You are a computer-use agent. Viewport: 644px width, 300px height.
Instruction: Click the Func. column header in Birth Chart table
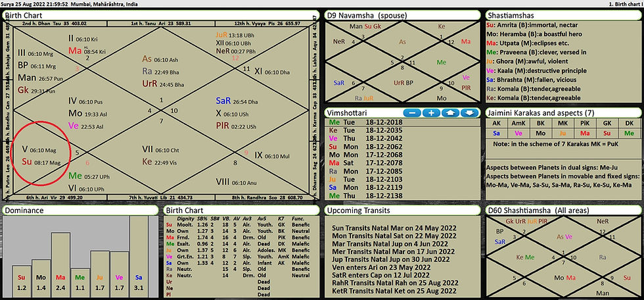[x=297, y=219]
